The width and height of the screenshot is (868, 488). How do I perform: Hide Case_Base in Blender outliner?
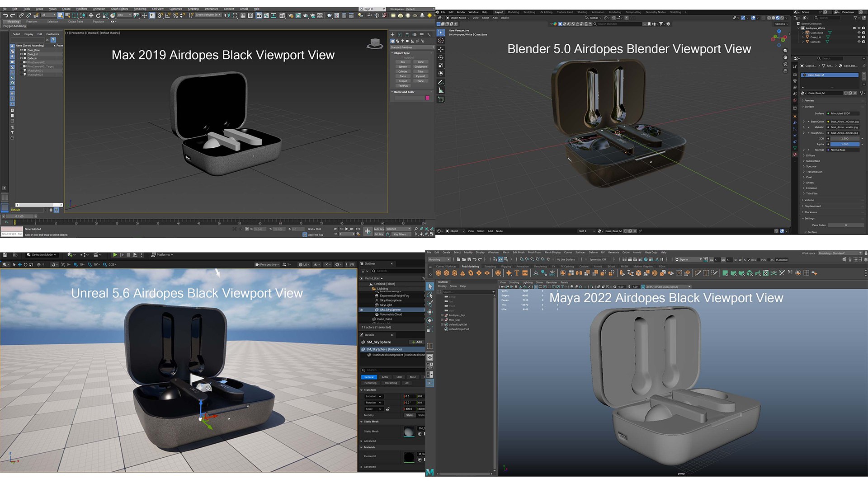859,33
